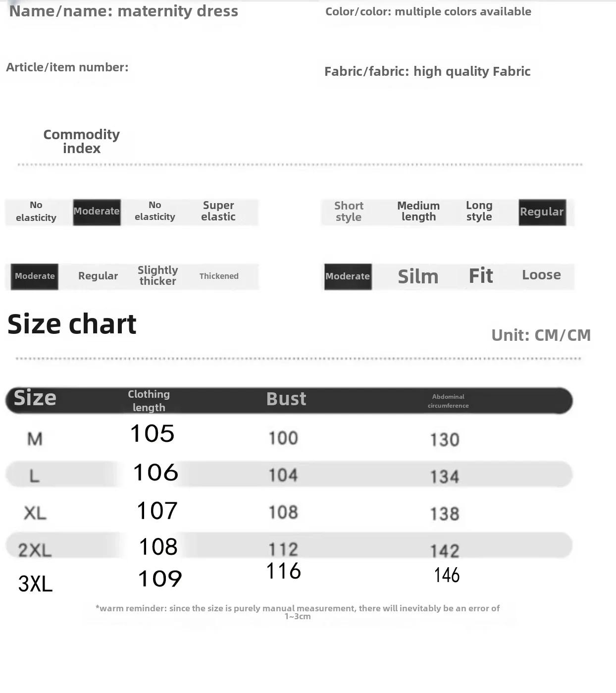Screen dimensions: 616x693
Task: Select the XL size row label
Action: pos(35,513)
